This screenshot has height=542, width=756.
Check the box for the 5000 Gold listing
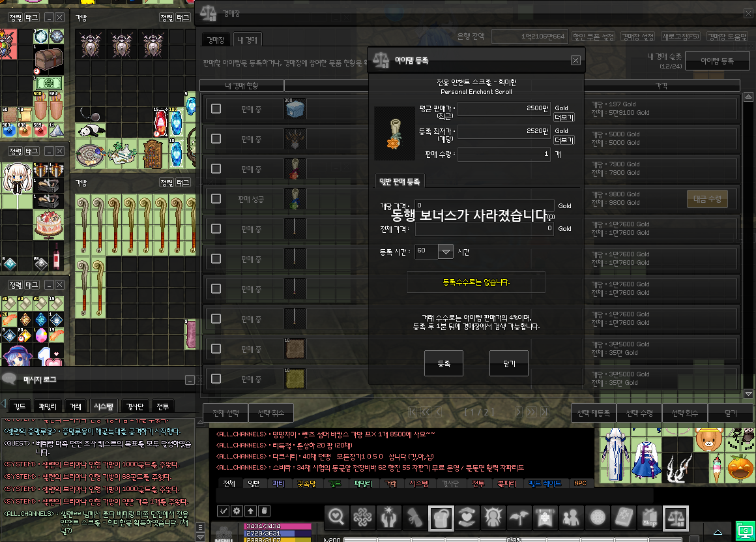216,138
